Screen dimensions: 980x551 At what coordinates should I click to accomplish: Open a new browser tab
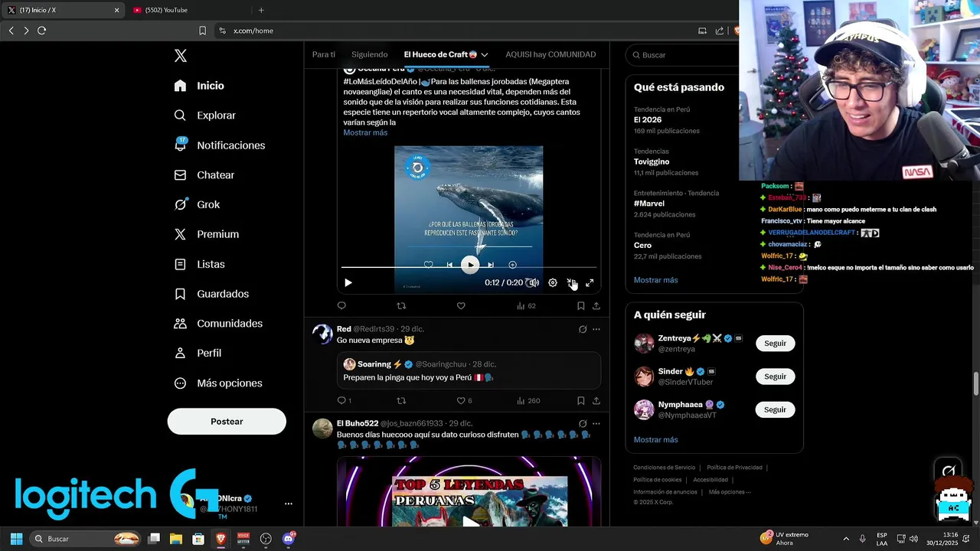(261, 10)
